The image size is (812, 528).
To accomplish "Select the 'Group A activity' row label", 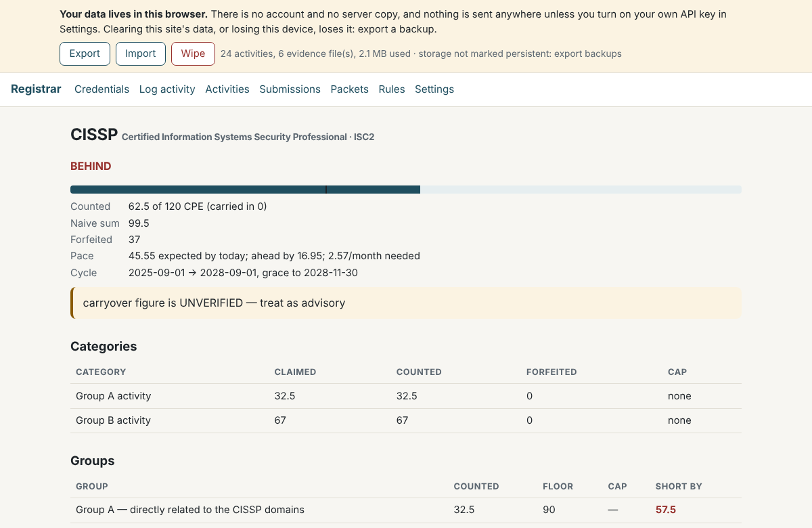I will click(113, 396).
